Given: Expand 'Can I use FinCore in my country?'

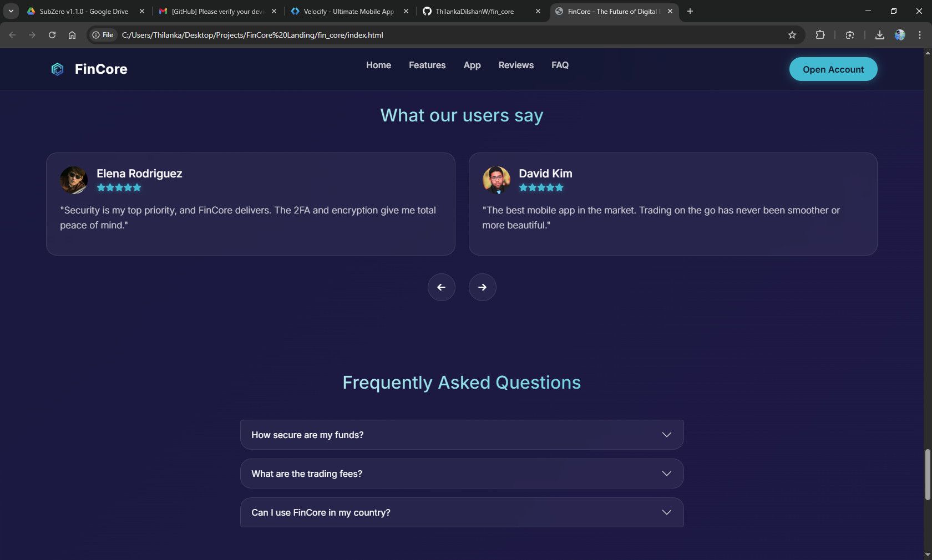Looking at the screenshot, I should 462,512.
